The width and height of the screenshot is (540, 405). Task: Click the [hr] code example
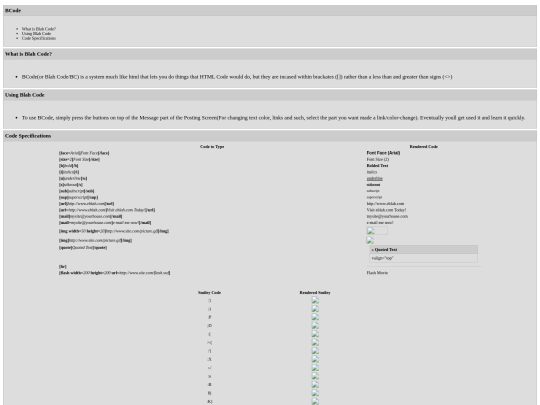(62, 267)
